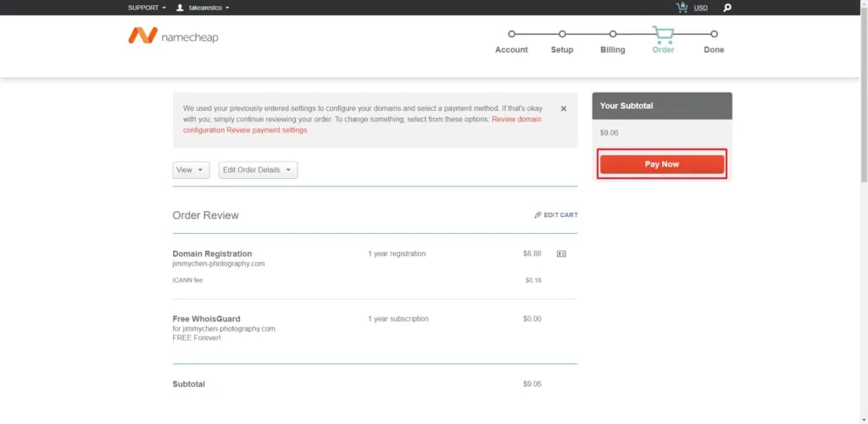
Task: Open the SUPPORT dropdown menu
Action: [x=147, y=8]
